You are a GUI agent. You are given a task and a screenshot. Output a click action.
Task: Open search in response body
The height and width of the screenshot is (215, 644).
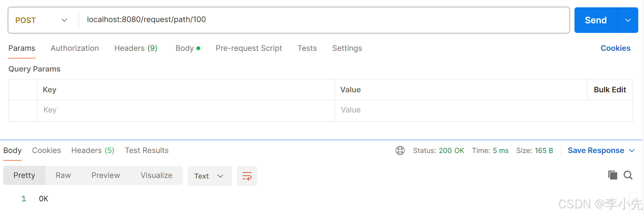click(x=628, y=175)
